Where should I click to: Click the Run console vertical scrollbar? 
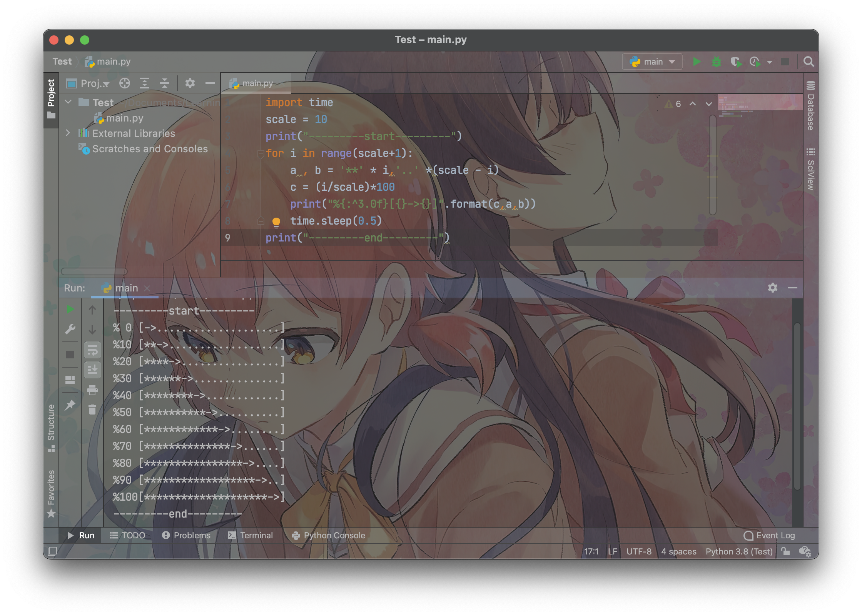(x=797, y=406)
